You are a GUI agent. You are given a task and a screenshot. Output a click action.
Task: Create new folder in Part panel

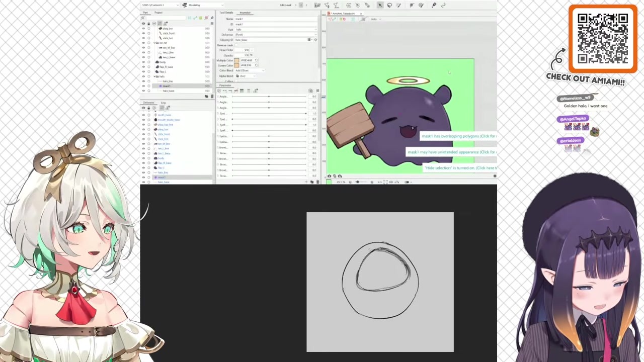pos(206,96)
